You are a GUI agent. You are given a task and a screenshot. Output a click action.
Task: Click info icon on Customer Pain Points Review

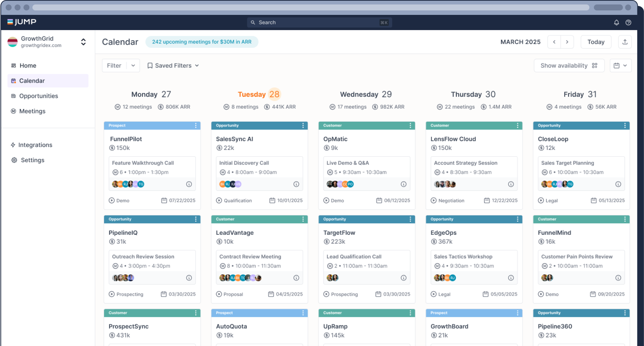pos(618,278)
